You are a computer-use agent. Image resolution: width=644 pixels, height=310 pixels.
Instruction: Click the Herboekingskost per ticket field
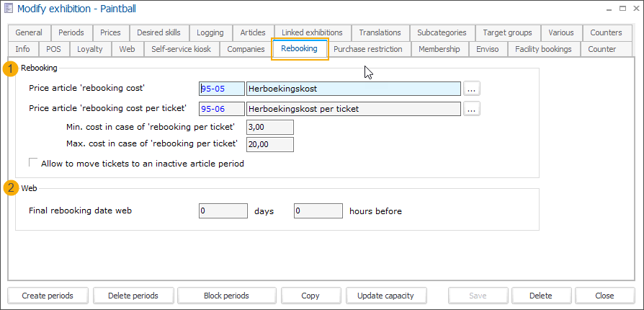click(353, 109)
